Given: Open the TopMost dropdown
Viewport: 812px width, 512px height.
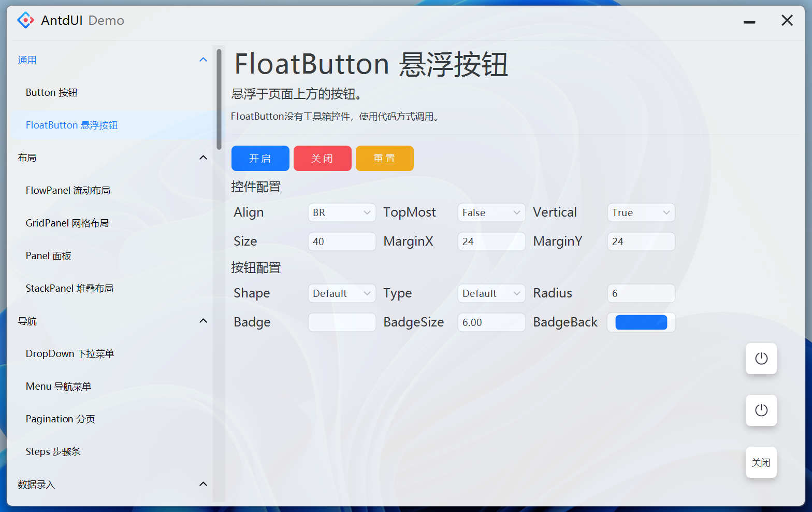Looking at the screenshot, I should 491,212.
